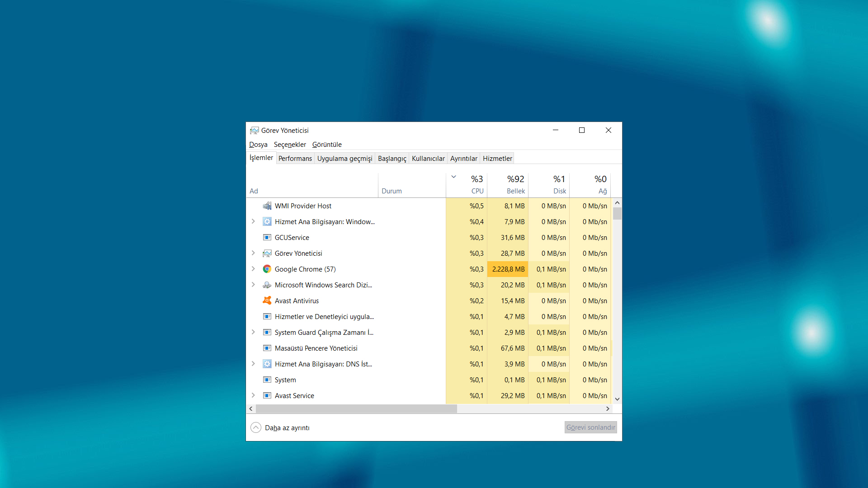868x488 pixels.
Task: Click the 67,6 MB memory value
Action: pyautogui.click(x=513, y=348)
